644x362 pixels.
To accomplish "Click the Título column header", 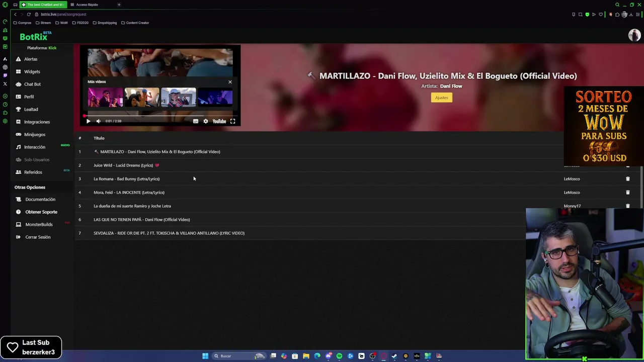I will 99,138.
